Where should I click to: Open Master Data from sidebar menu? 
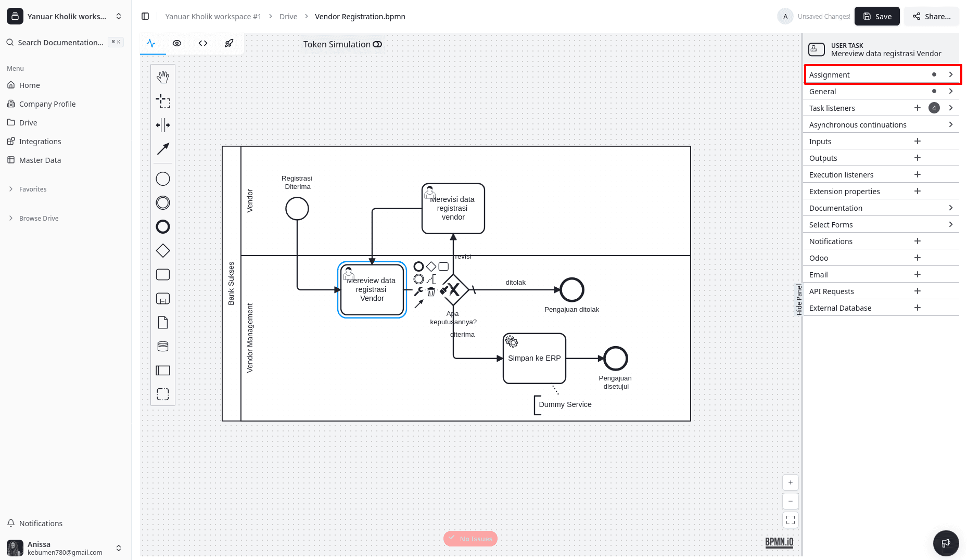[40, 160]
